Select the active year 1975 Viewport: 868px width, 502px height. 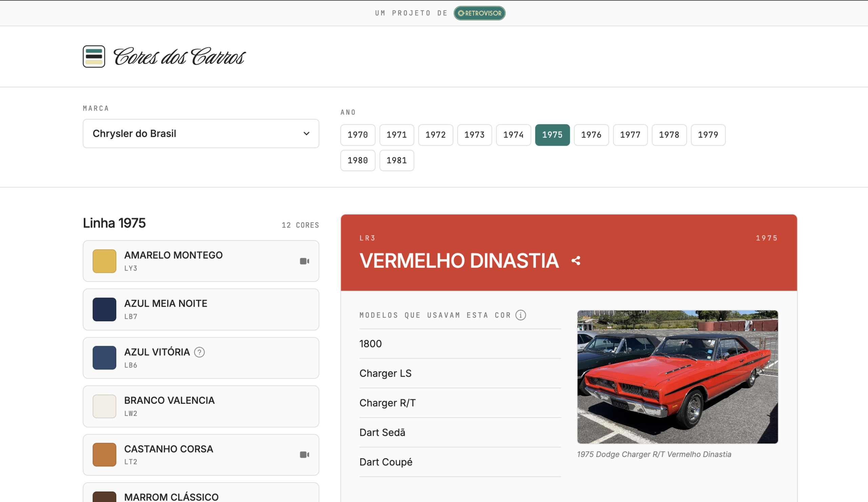(552, 135)
